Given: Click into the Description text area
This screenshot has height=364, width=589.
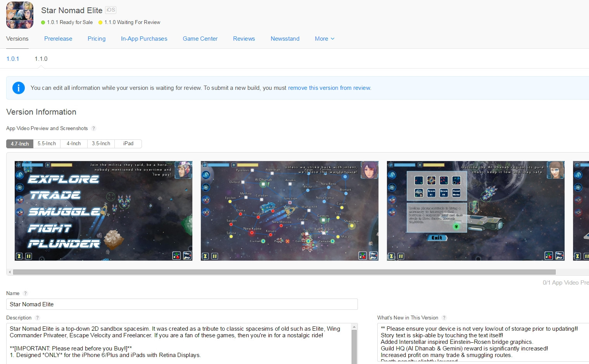Looking at the screenshot, I should click(179, 344).
